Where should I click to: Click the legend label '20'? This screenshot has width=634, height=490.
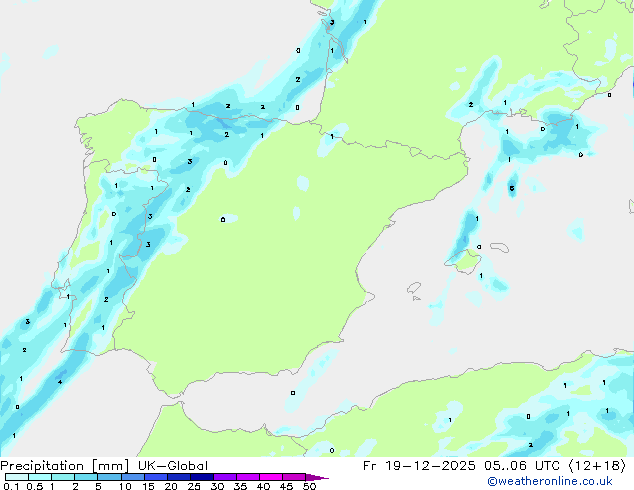tap(171, 486)
